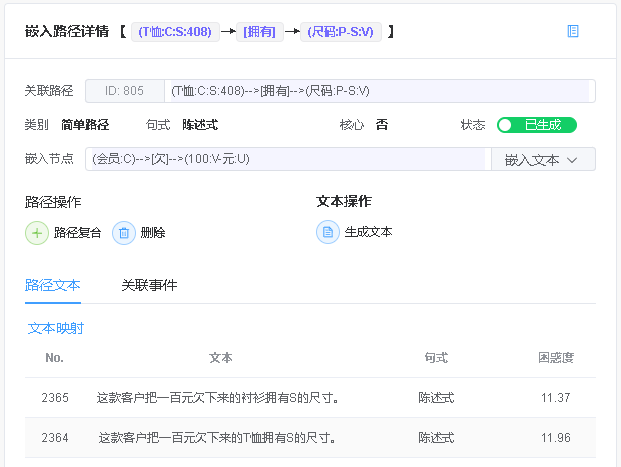The height and width of the screenshot is (467, 621).
Task: Click the (尺码:P-S:V) node tag in title
Action: 341,32
